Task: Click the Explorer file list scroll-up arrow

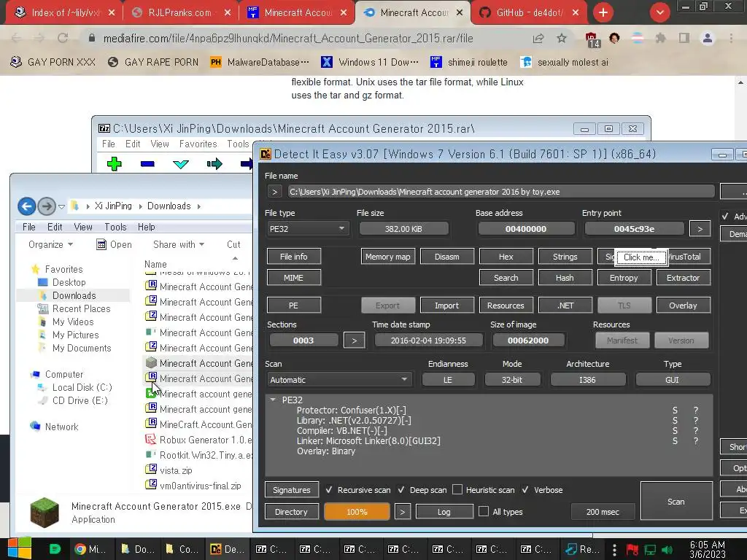Action: (x=235, y=258)
